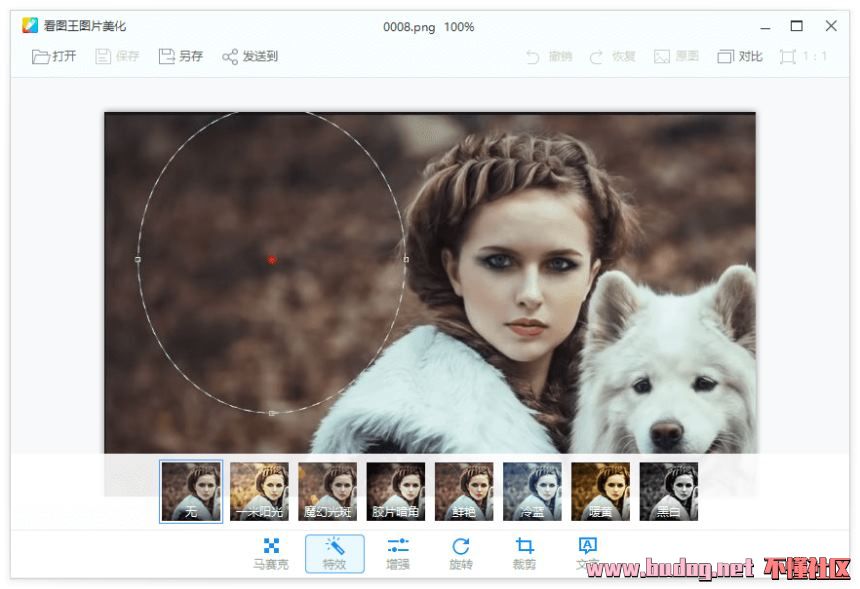Viewport: 860px width, 589px height.
Task: Click the red center point of ellipse
Action: click(x=271, y=260)
